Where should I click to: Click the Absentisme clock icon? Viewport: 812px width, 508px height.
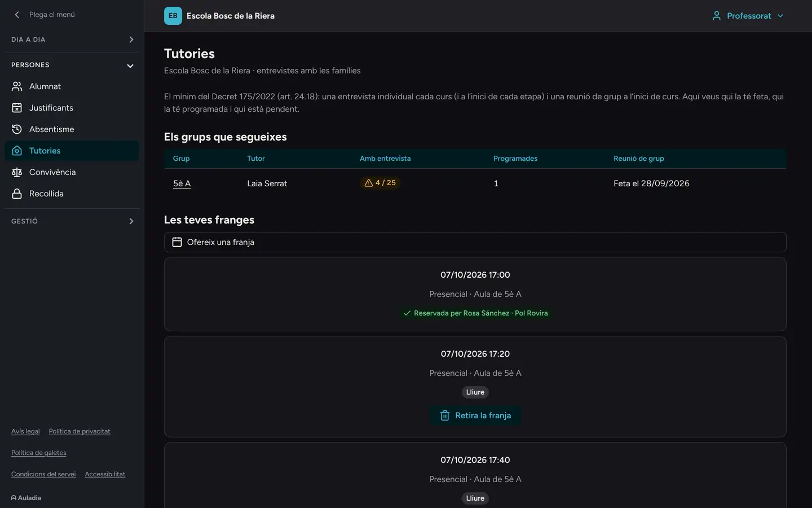coord(17,129)
